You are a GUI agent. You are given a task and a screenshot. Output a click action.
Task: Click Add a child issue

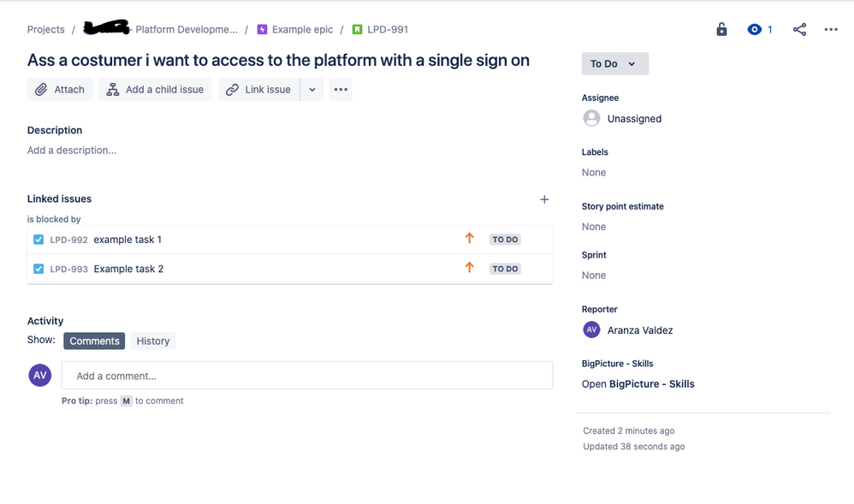coord(155,89)
